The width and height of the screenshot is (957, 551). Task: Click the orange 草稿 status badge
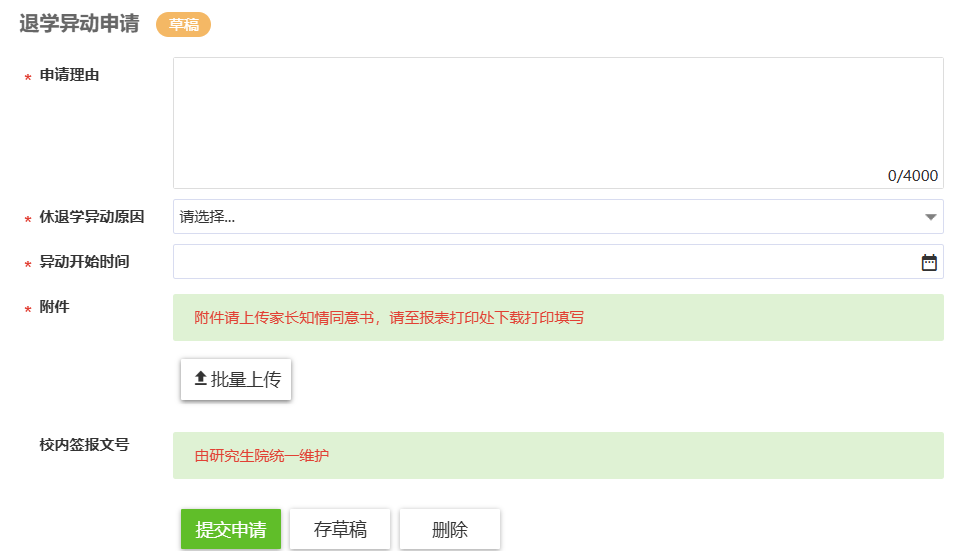[183, 24]
